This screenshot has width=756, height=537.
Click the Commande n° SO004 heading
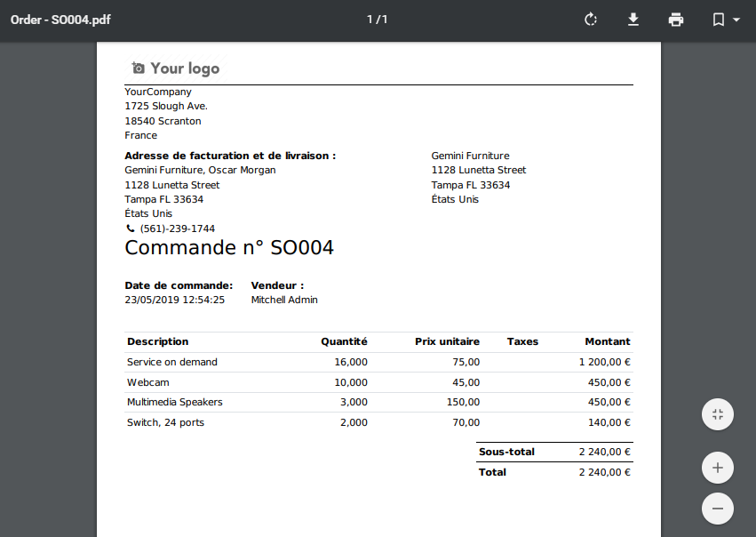click(x=229, y=248)
